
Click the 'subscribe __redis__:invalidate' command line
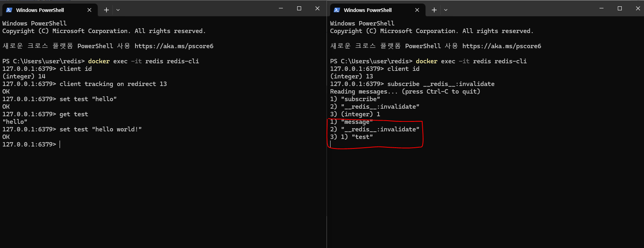click(x=412, y=84)
